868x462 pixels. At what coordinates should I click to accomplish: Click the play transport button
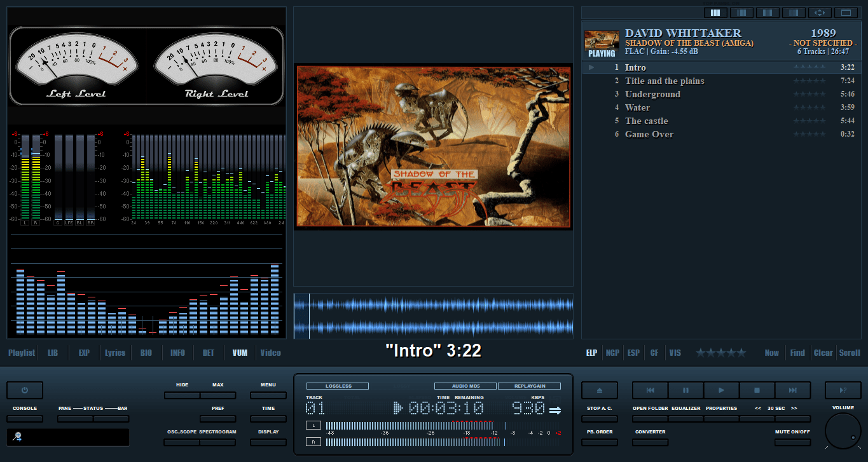point(721,390)
